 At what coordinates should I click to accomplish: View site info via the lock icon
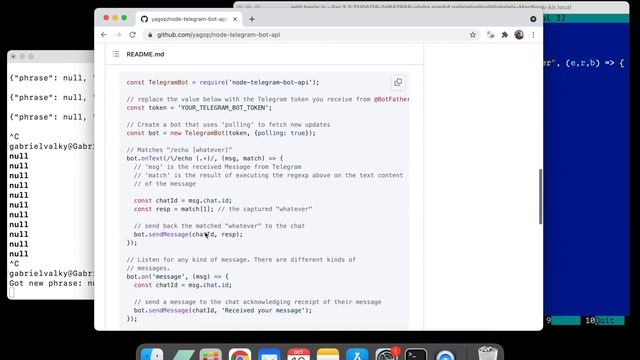150,35
